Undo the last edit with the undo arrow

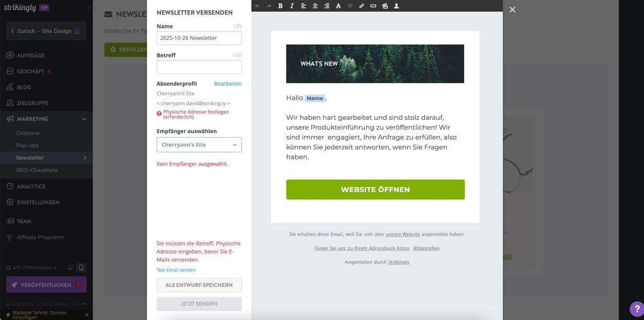257,6
